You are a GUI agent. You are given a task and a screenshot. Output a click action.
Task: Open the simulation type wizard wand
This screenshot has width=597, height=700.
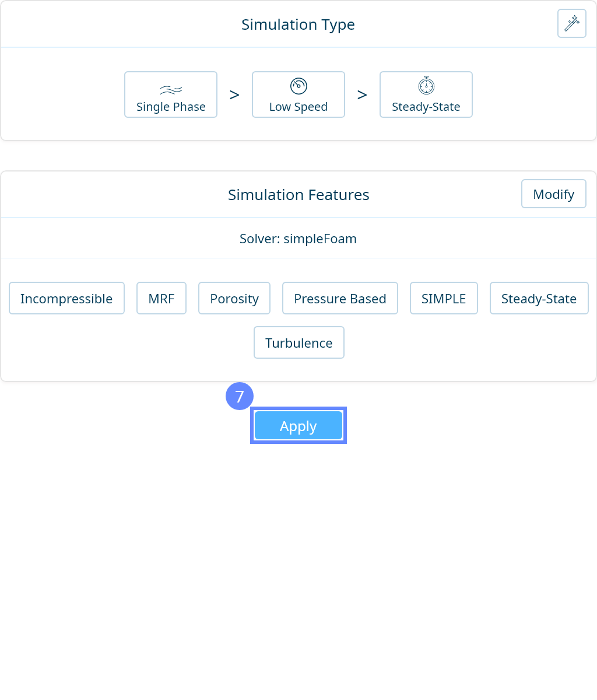click(x=571, y=24)
